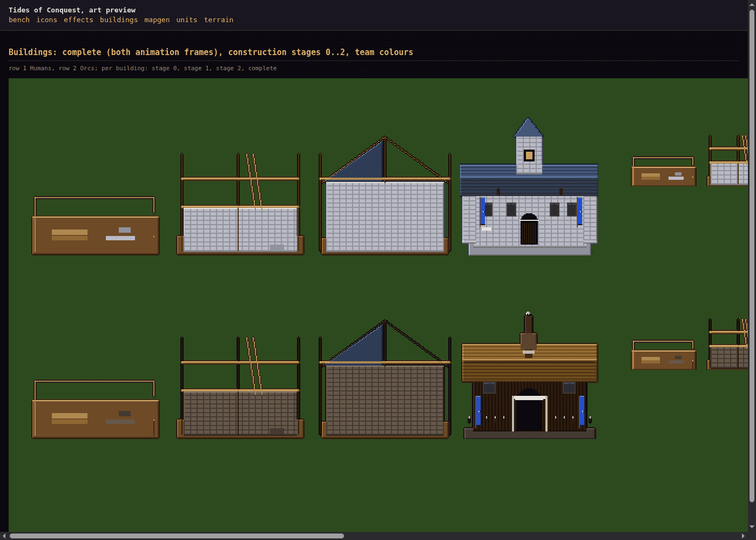Navigate to the mapgen link
Image resolution: width=756 pixels, height=540 pixels.
tap(157, 20)
